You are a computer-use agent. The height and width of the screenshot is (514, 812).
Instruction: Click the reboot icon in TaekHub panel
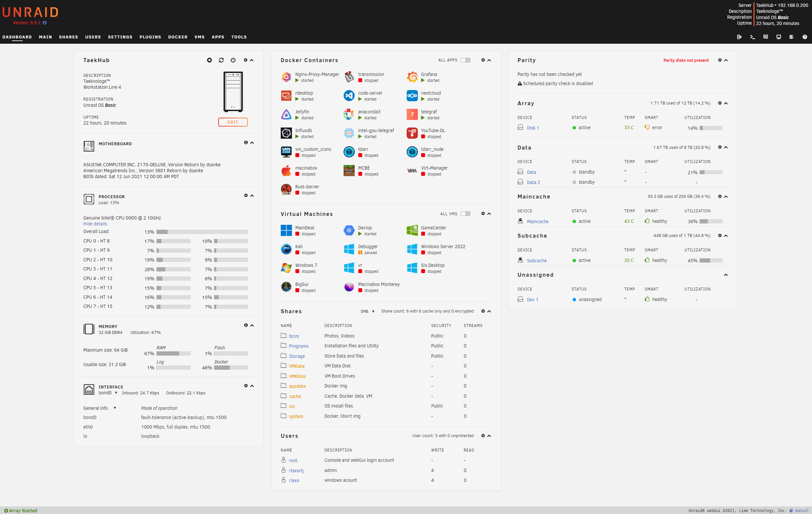tap(221, 60)
